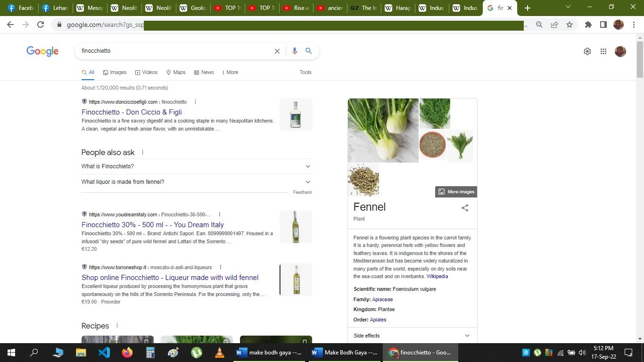Expand the question 'What is Finocchieto?'

coord(197,166)
